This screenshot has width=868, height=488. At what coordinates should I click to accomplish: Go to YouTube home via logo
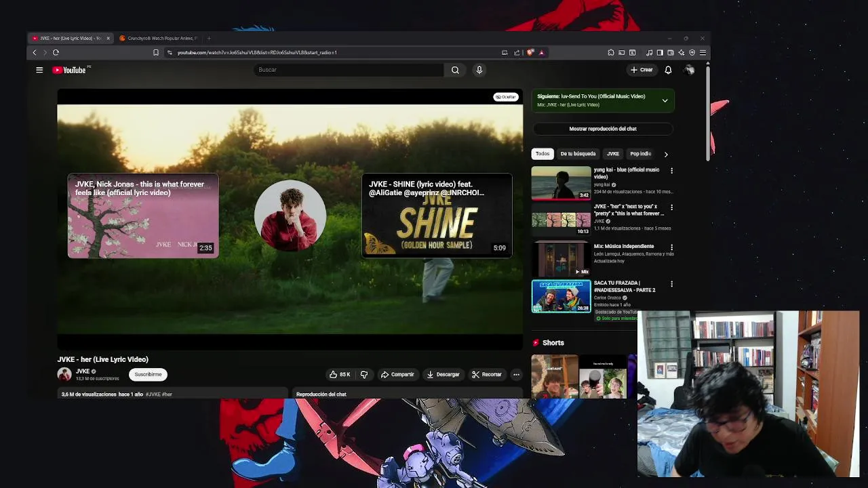click(x=68, y=70)
